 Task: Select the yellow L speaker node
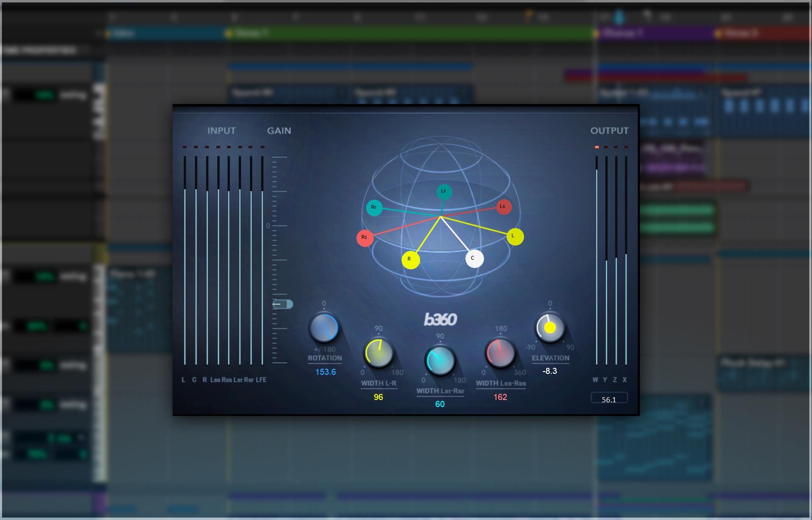[x=515, y=236]
